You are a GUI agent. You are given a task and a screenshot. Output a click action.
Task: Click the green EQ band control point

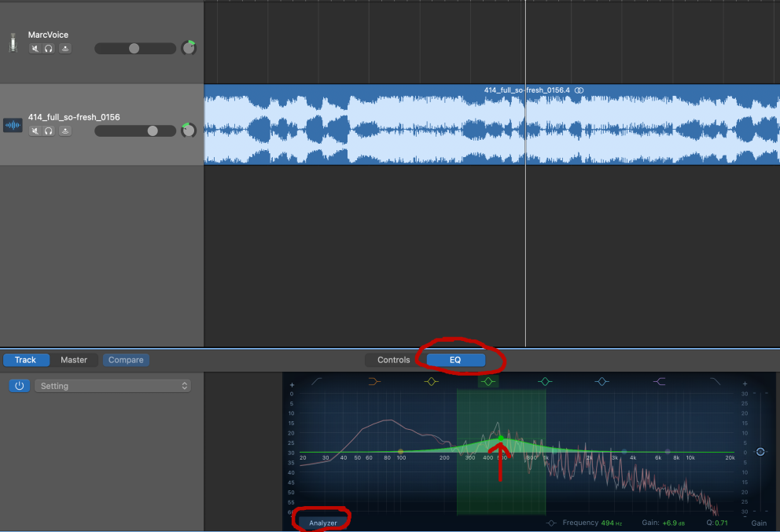click(x=501, y=438)
